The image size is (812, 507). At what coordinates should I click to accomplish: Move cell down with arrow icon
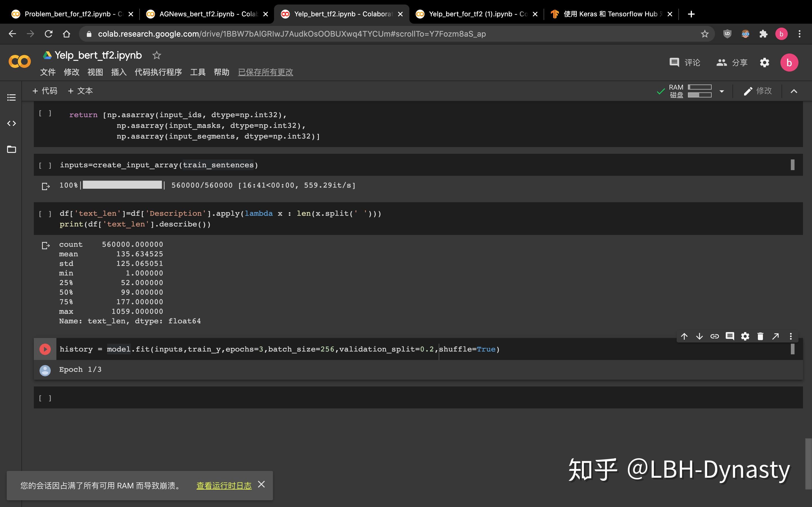[699, 336]
